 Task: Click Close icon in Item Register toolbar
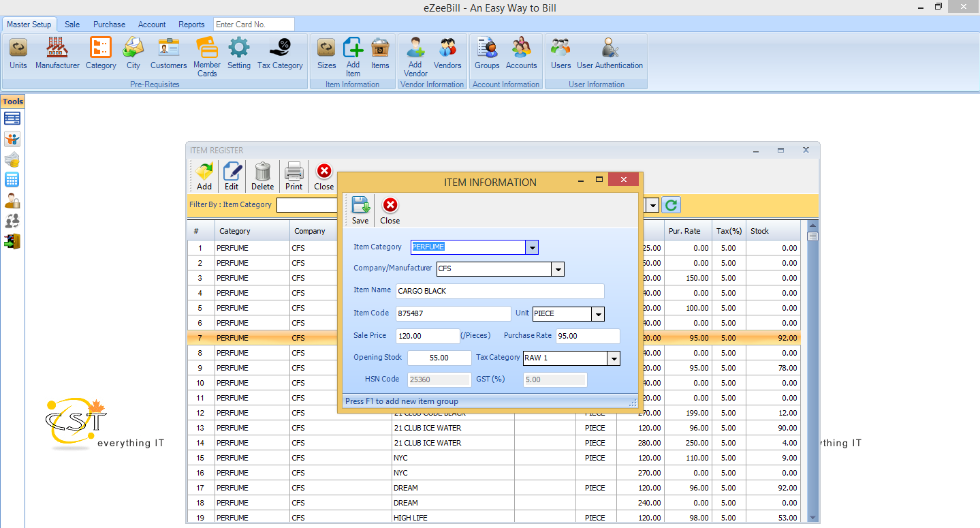click(324, 176)
